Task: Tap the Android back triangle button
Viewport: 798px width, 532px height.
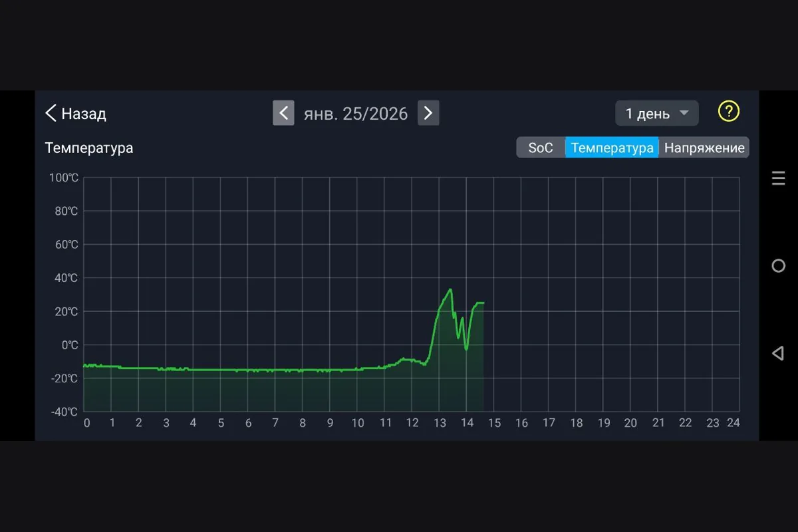Action: coord(778,353)
